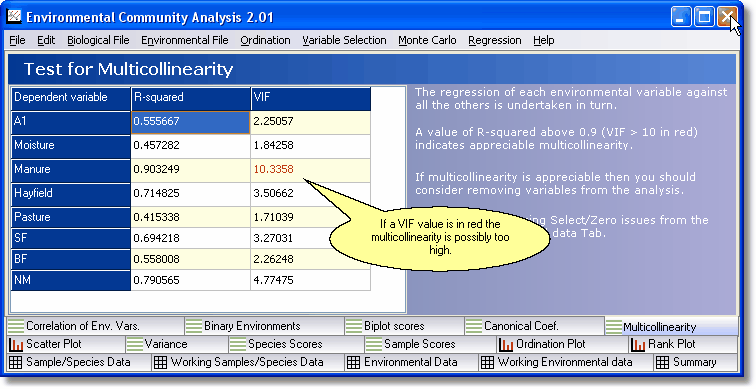Screen dimensions: 756x389
Task: Open the Environmental Data tab
Action: (x=411, y=362)
